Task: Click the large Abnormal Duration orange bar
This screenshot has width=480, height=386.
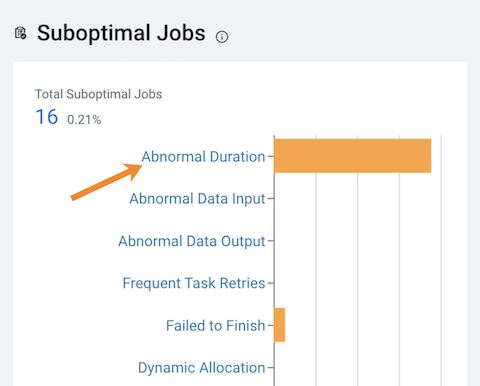Action: point(353,156)
